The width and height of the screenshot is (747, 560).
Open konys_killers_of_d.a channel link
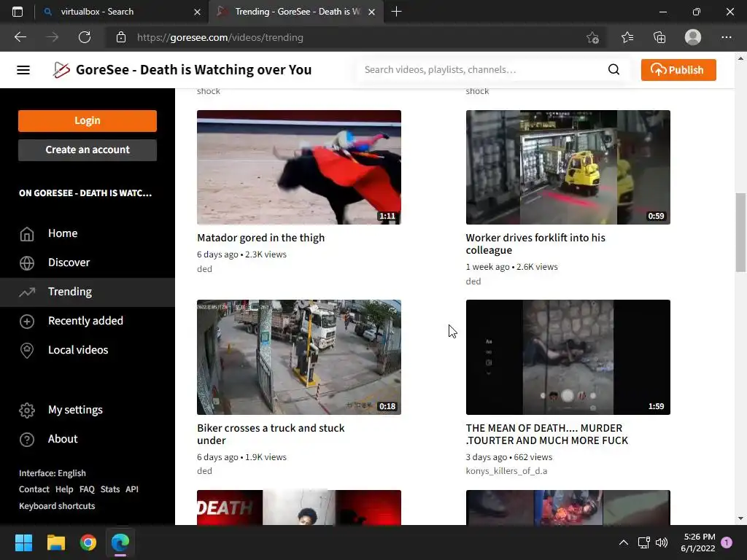point(506,471)
